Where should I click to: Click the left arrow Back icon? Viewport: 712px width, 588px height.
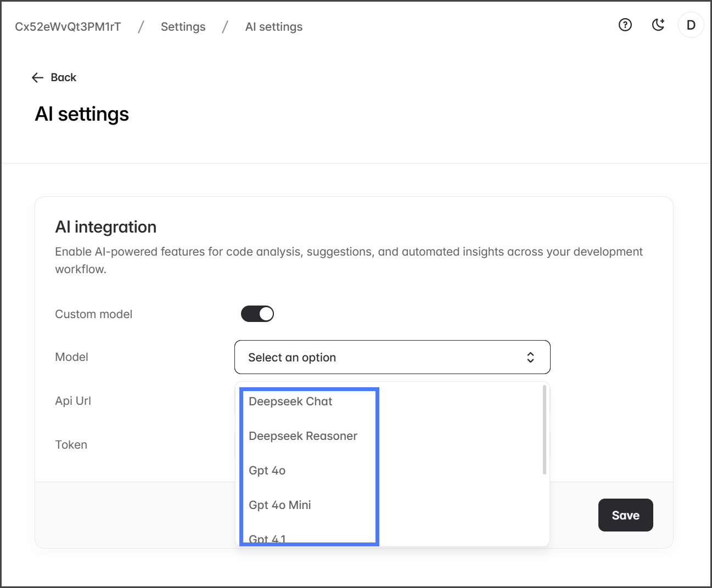click(37, 78)
